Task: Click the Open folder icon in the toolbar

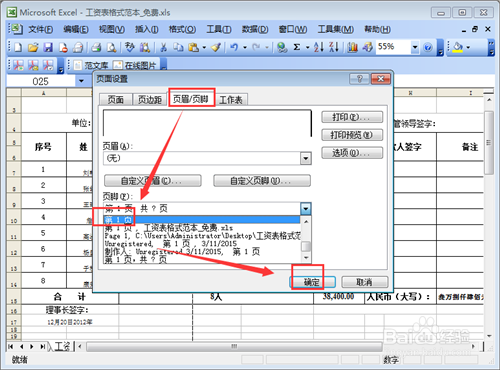Action: click(x=33, y=48)
